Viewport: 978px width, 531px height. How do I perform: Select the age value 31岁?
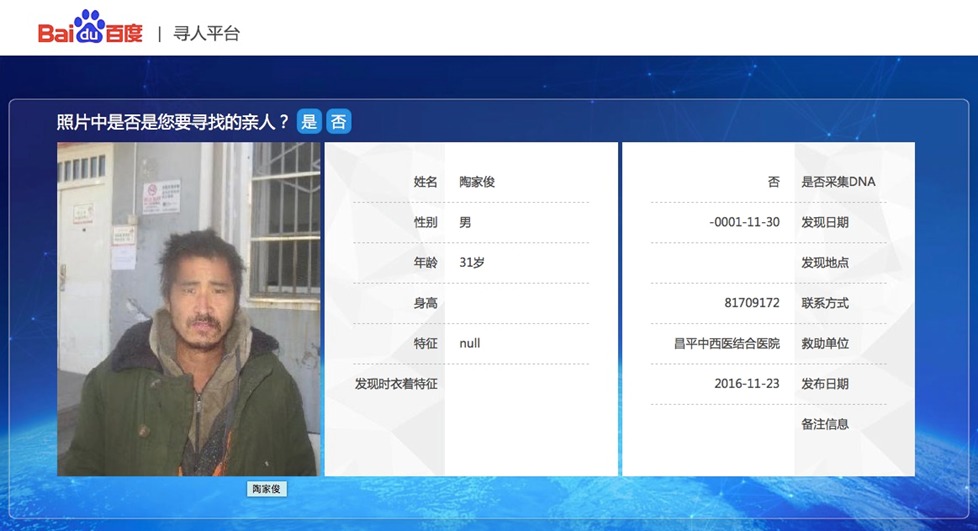[x=472, y=262]
